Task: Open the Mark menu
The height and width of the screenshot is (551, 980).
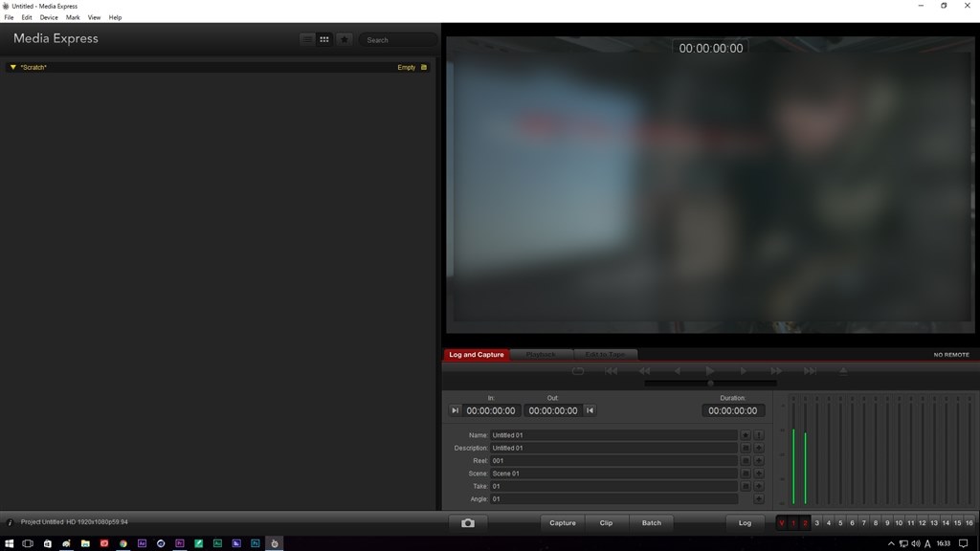Action: 73,17
